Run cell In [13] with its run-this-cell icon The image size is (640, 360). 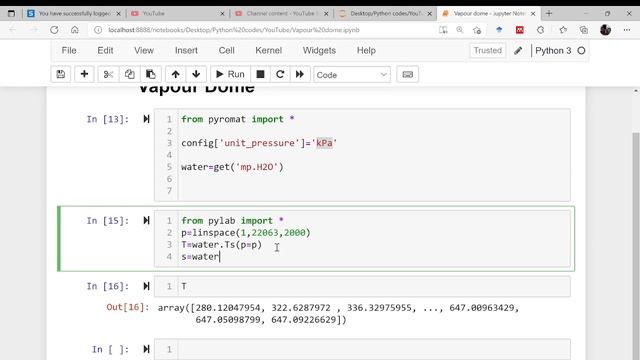tap(146, 119)
